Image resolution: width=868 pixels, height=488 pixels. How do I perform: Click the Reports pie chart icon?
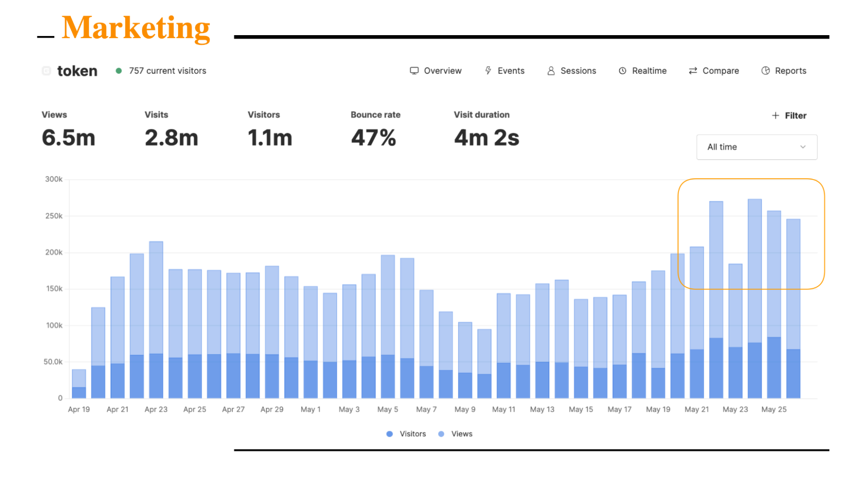[765, 71]
